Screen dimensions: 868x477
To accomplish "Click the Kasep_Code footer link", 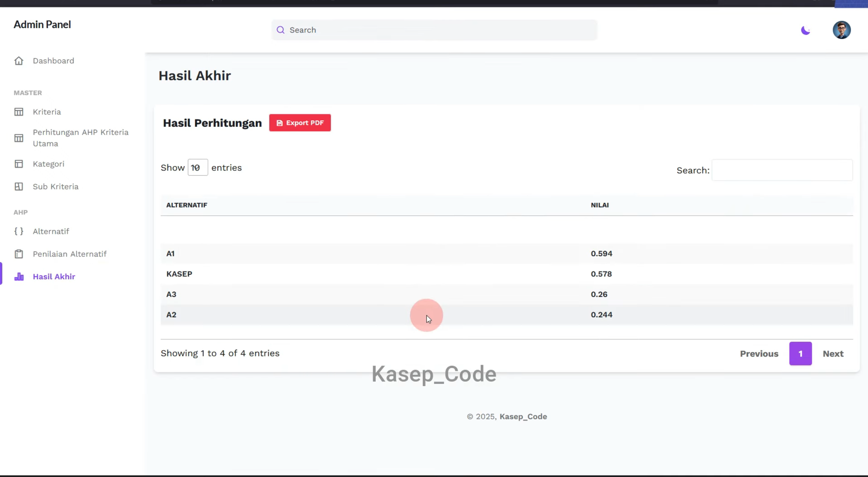I will coord(523,417).
